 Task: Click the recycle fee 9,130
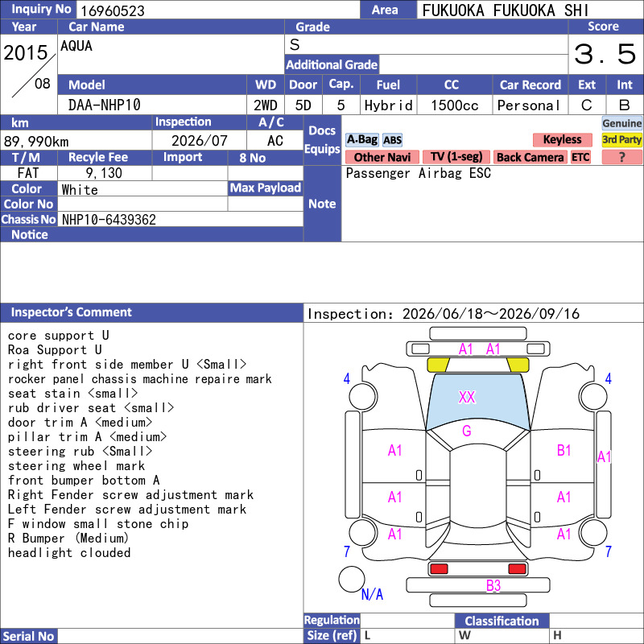pyautogui.click(x=104, y=173)
